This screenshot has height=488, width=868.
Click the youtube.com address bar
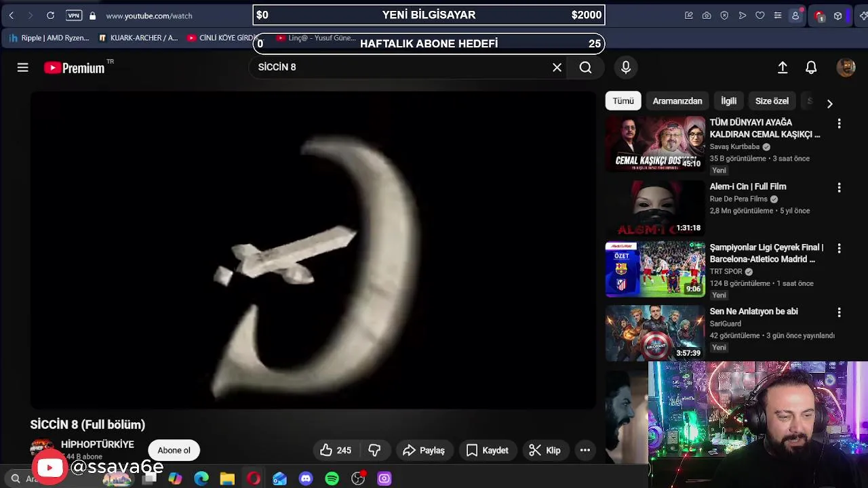point(149,15)
